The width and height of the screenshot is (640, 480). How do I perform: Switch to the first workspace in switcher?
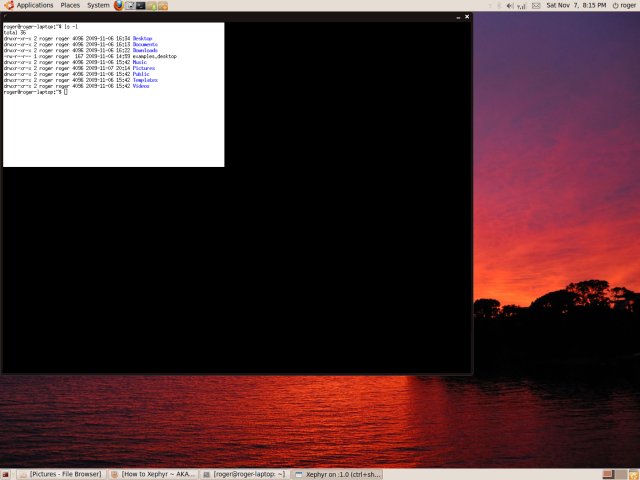click(x=609, y=474)
